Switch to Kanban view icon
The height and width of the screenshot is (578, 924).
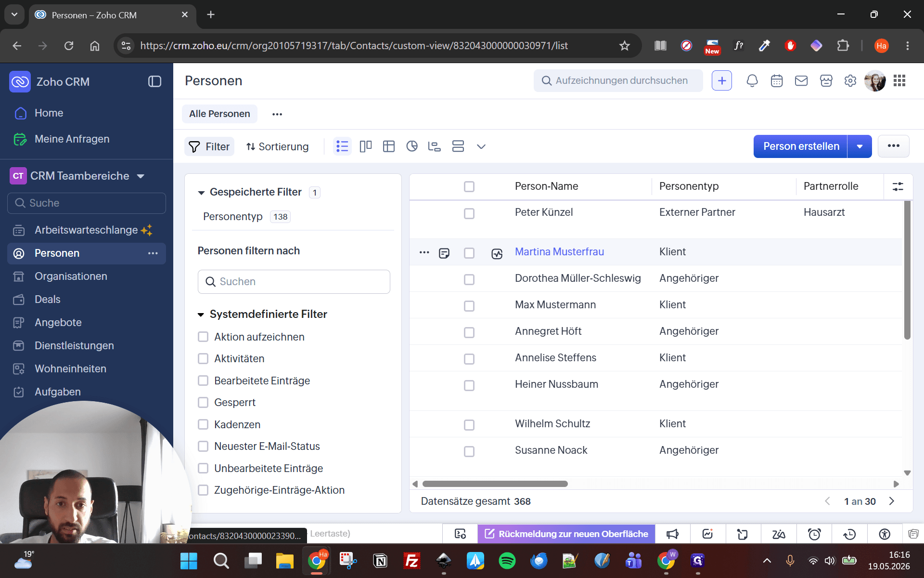(366, 146)
